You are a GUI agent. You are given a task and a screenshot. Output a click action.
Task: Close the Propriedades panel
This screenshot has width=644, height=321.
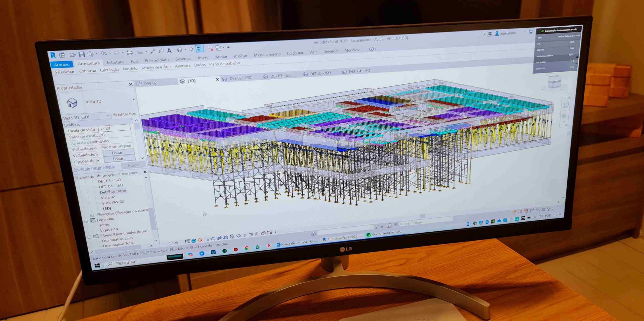131,84
